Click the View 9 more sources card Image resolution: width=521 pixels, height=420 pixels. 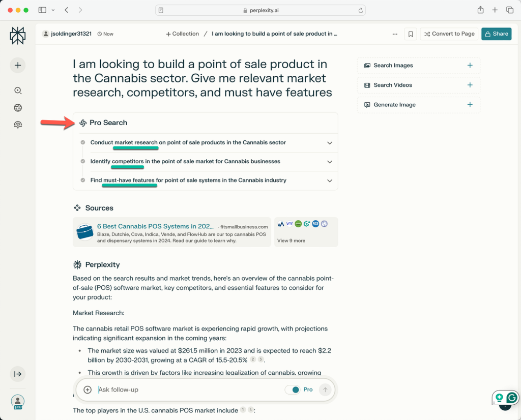click(306, 232)
